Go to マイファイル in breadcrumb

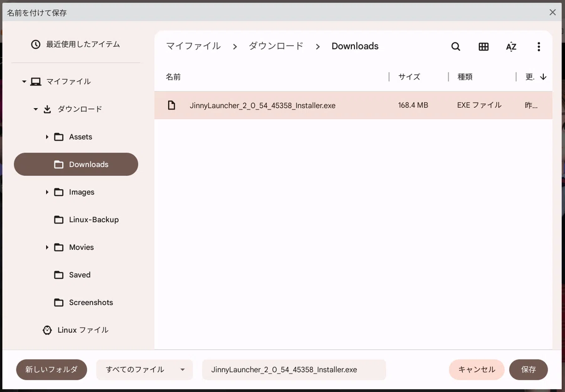coord(194,46)
